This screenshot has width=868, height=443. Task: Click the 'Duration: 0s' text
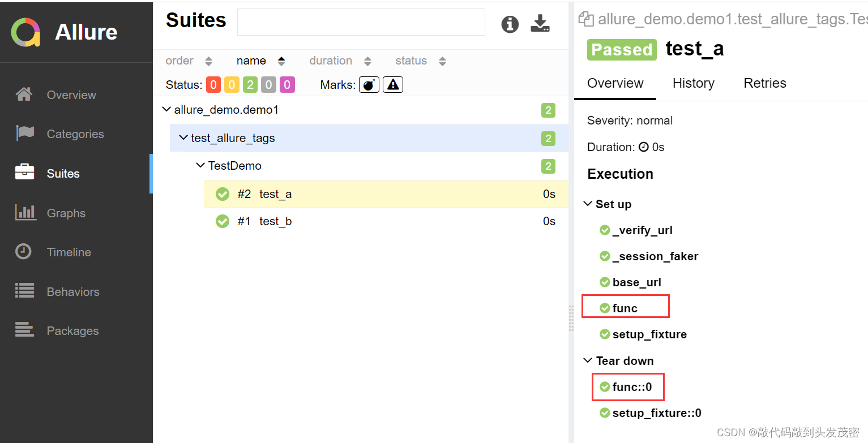click(626, 147)
